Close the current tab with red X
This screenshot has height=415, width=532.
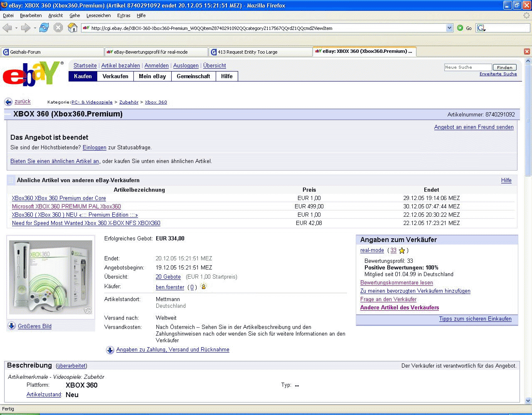(527, 52)
